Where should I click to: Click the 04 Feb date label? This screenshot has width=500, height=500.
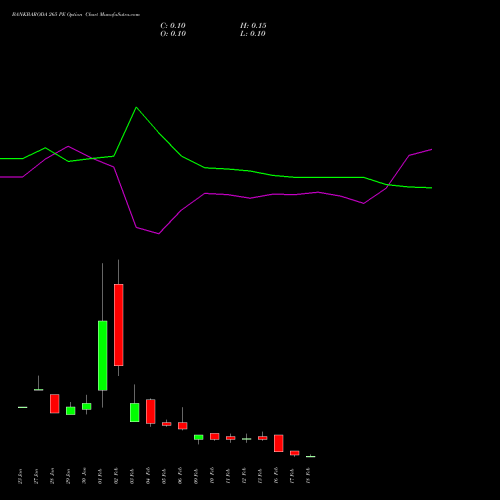point(148,476)
